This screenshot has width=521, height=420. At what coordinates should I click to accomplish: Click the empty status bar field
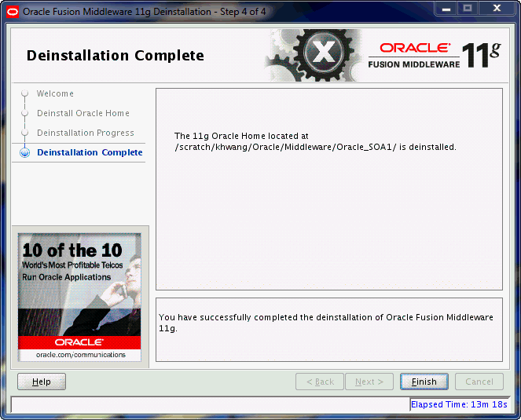211,404
